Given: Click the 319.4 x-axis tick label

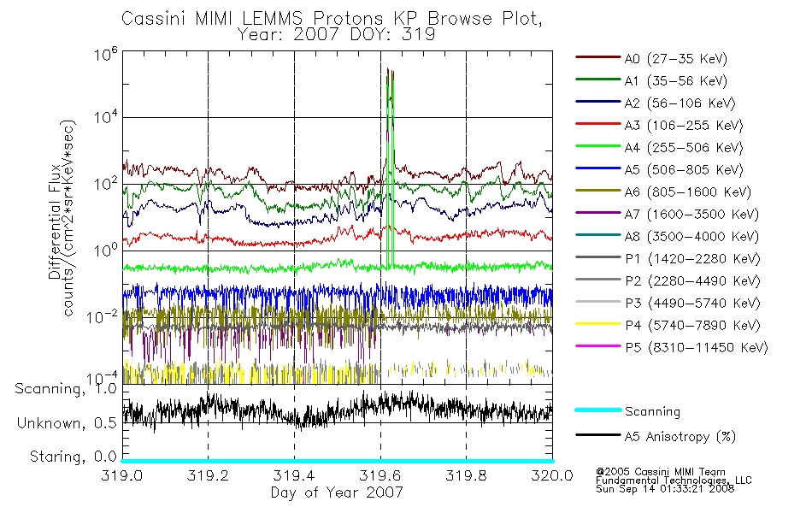Looking at the screenshot, I should [x=294, y=475].
